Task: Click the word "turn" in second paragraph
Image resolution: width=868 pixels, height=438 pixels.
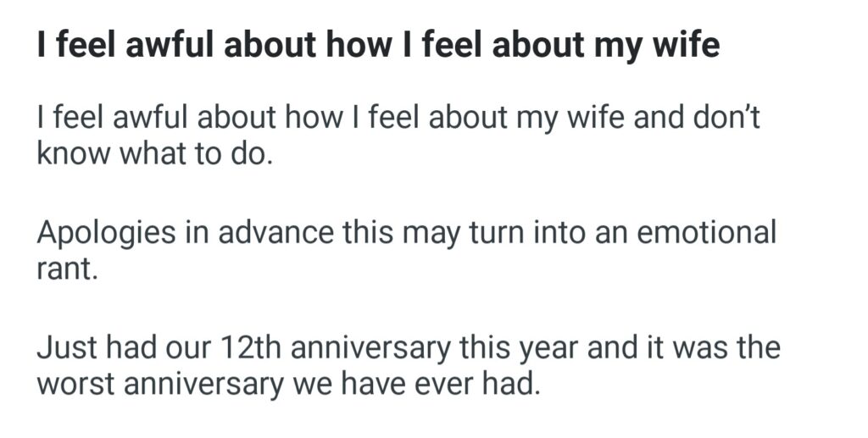Action: pos(498,233)
